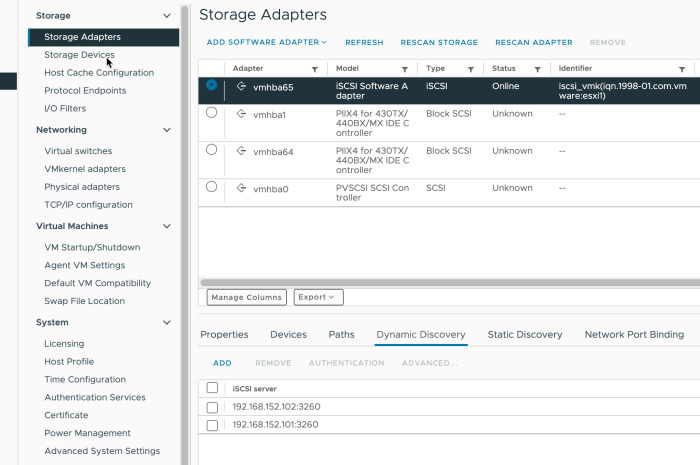Click the filter icon in Model column header
Screen dimensions: 700x465
(x=404, y=69)
